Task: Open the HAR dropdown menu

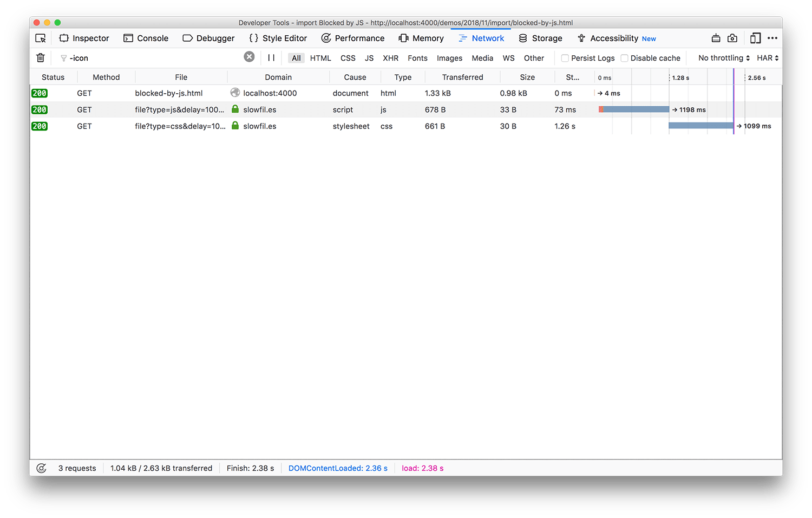Action: pos(768,58)
